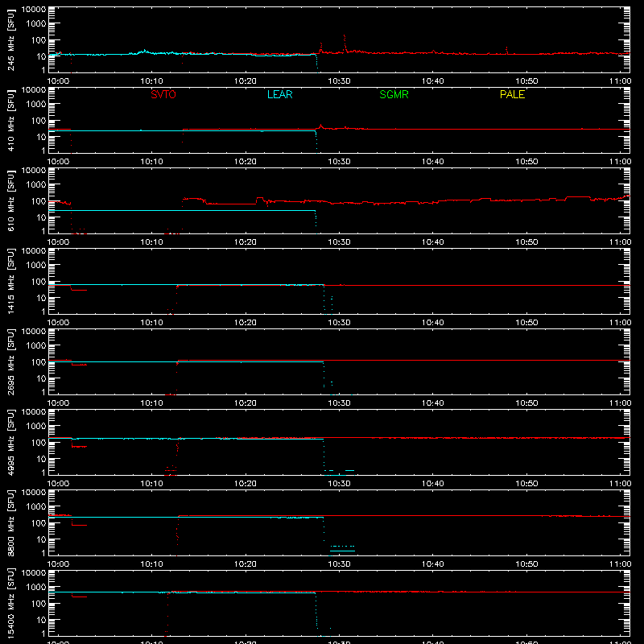Click the 10:40 tick under the 2695 MHz plot
The width and height of the screenshot is (644, 644).
point(433,403)
